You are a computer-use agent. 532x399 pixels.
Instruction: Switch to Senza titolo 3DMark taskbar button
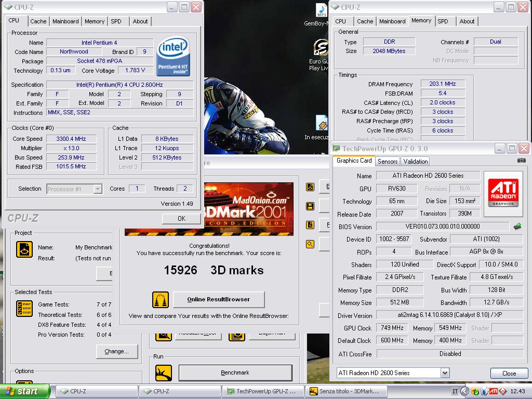346,391
